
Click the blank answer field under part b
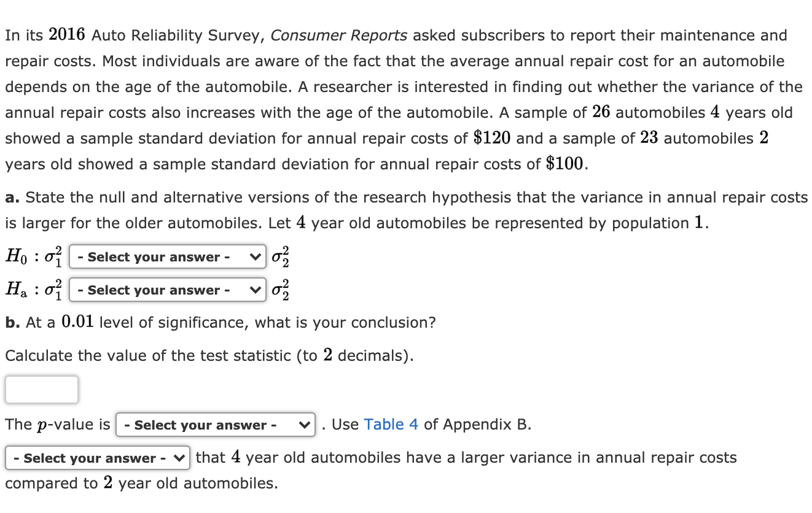tap(41, 389)
